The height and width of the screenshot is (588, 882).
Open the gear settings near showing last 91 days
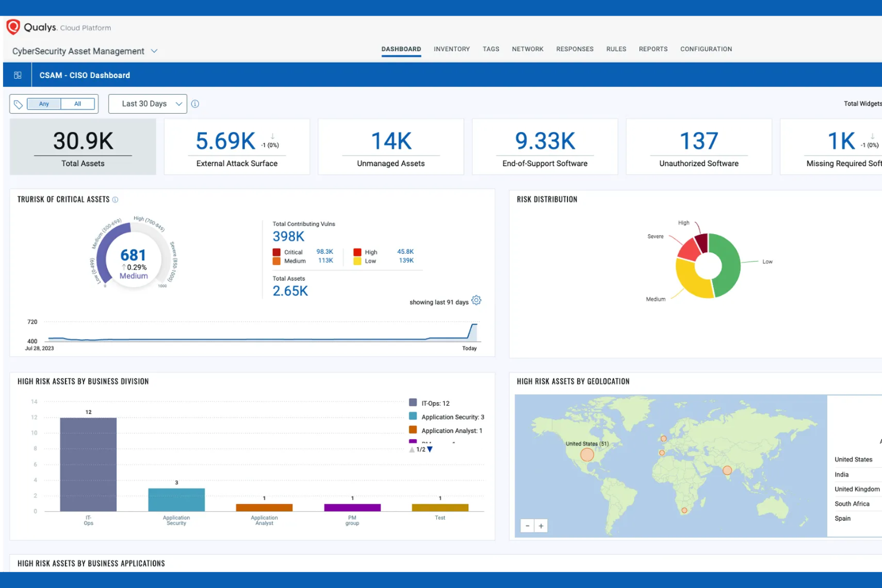(476, 301)
